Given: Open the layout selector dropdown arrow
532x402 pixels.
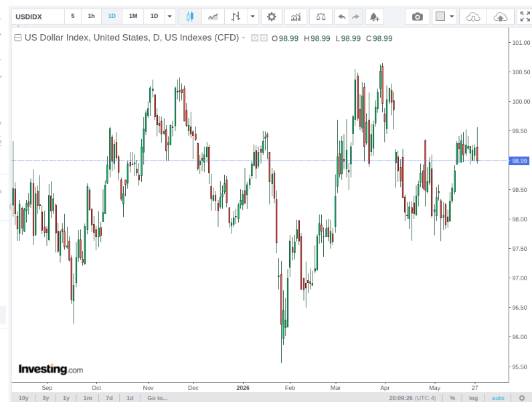Looking at the screenshot, I should pos(452,16).
